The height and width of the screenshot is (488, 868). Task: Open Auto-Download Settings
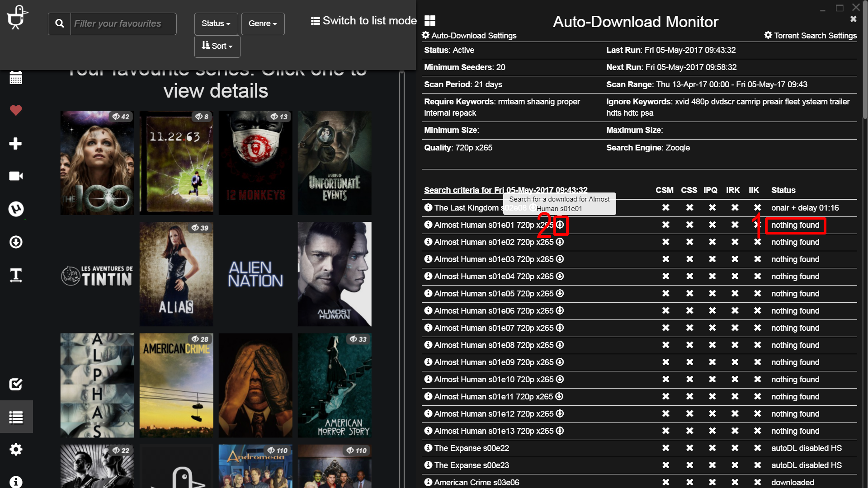[x=469, y=35]
